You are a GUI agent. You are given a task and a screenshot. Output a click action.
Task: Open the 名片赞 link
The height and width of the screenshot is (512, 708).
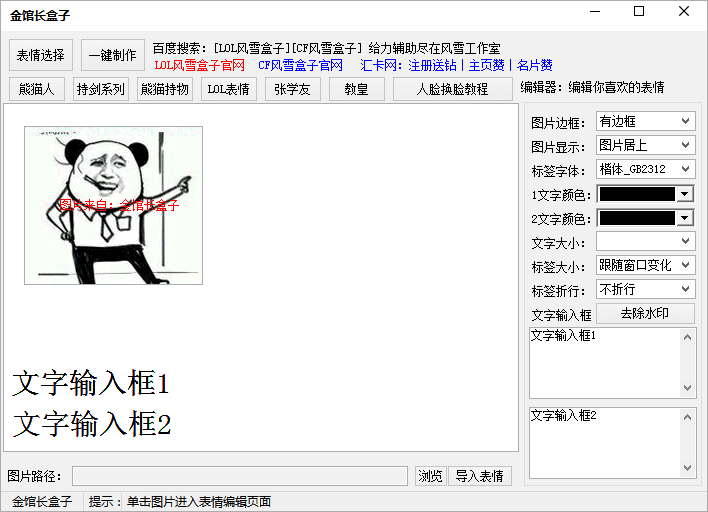535,65
